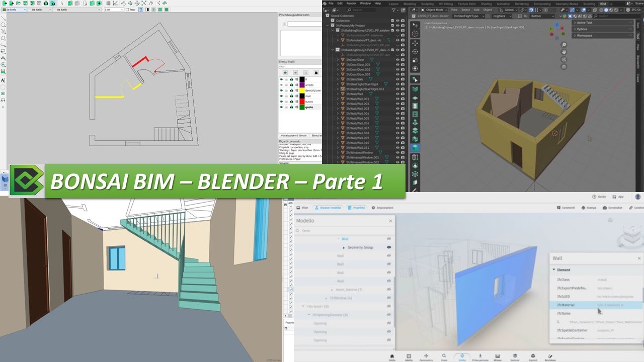Click the Impostazioni button in viewer
The height and width of the screenshot is (362, 644).
click(382, 207)
